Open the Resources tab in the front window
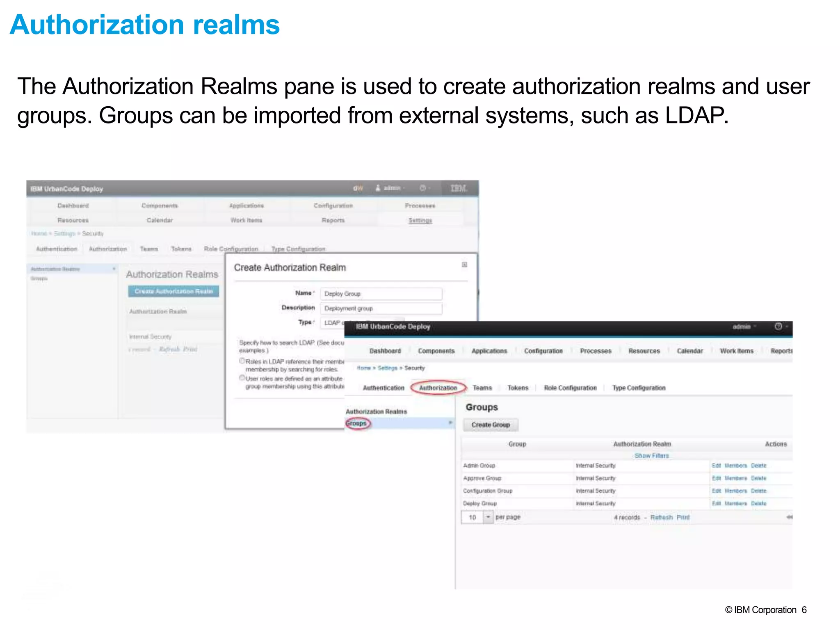 pyautogui.click(x=644, y=351)
